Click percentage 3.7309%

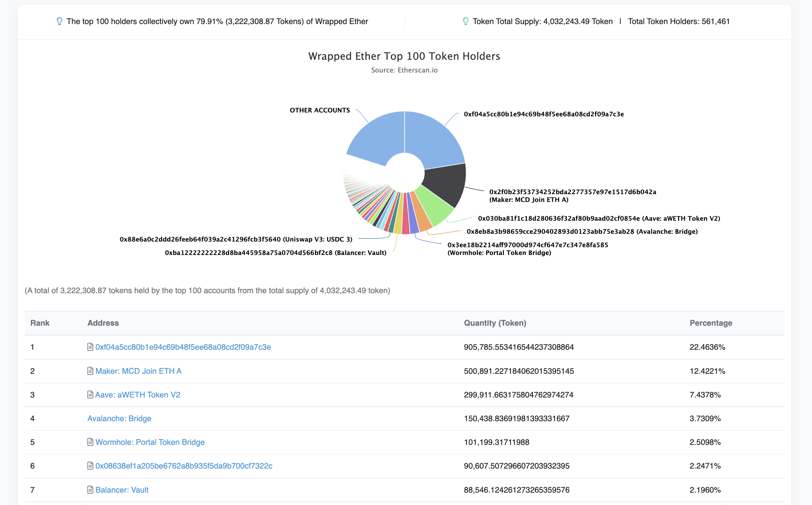pos(705,418)
